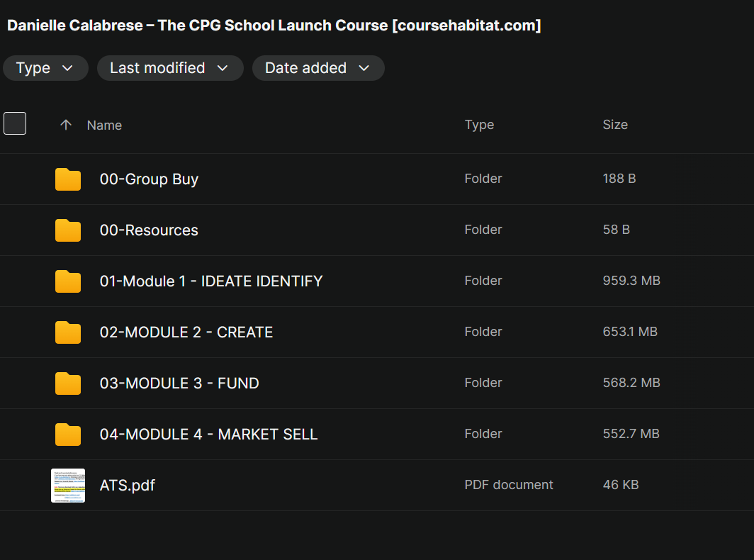Toggle sort direction with the arrow icon
The image size is (754, 560).
[66, 125]
